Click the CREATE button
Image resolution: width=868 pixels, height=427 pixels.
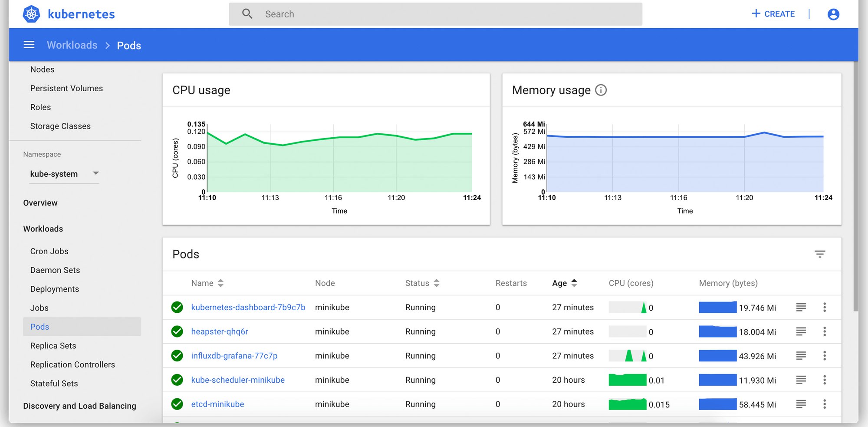tap(773, 14)
